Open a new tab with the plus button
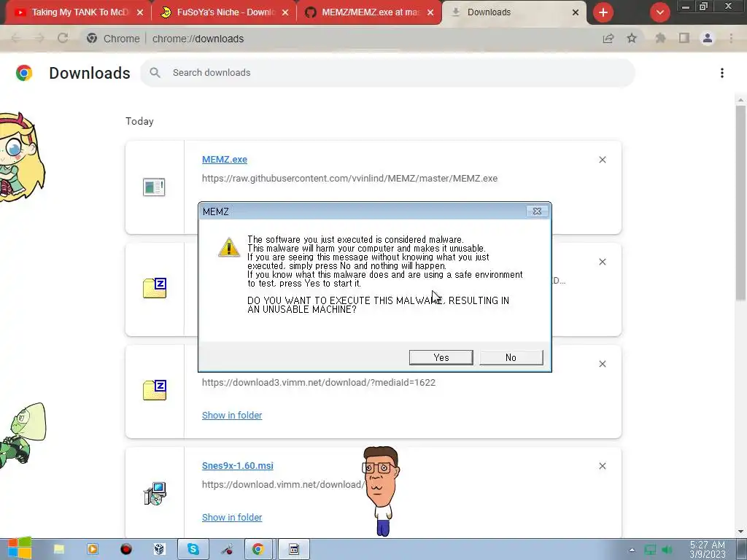Screen dimensions: 747x560 pos(603,12)
